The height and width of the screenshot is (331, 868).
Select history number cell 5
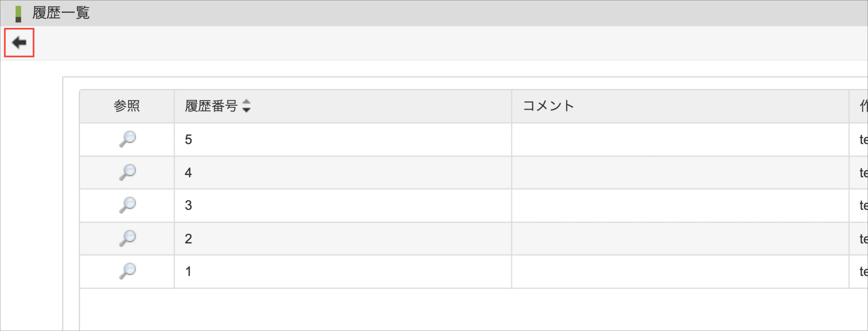[x=188, y=139]
